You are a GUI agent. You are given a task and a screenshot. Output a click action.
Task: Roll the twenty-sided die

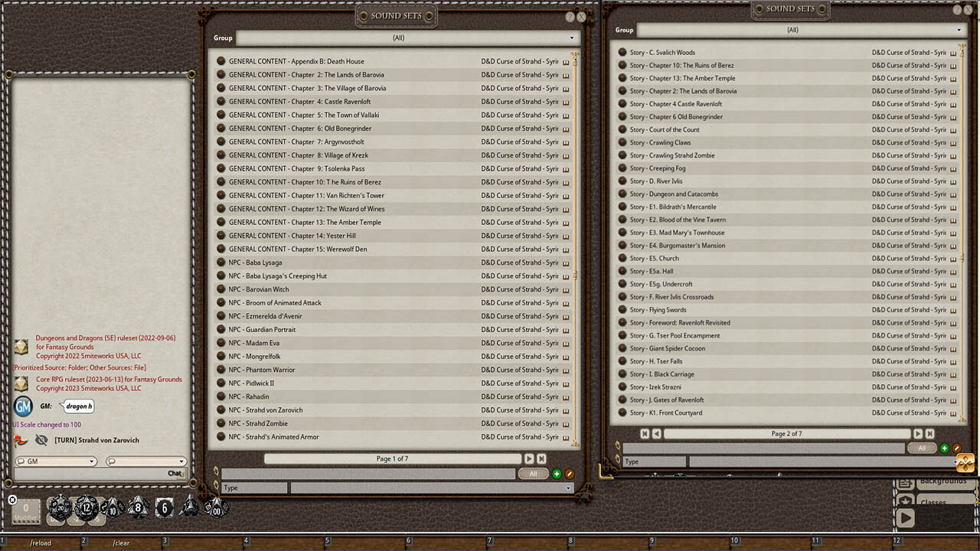[x=60, y=507]
